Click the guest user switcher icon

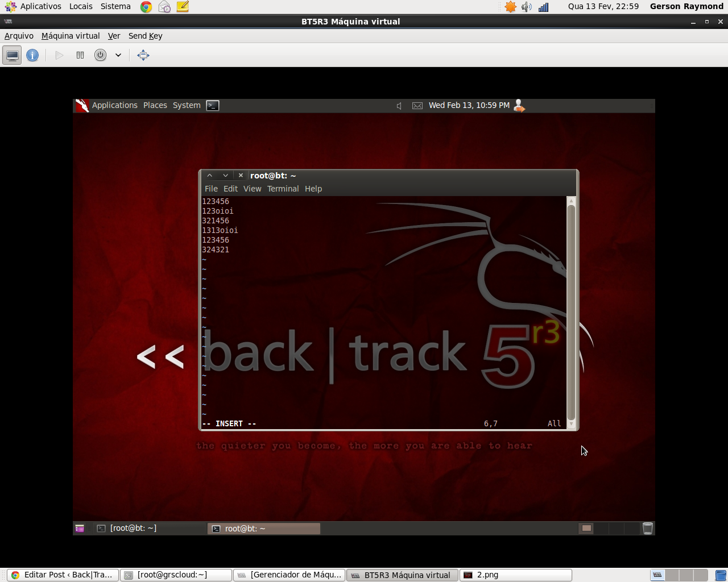point(519,105)
